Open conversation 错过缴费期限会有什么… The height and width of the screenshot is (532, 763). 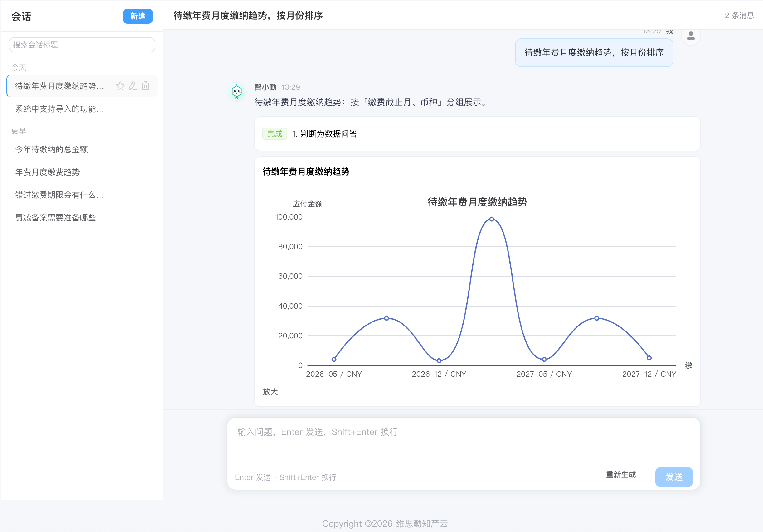coord(82,195)
